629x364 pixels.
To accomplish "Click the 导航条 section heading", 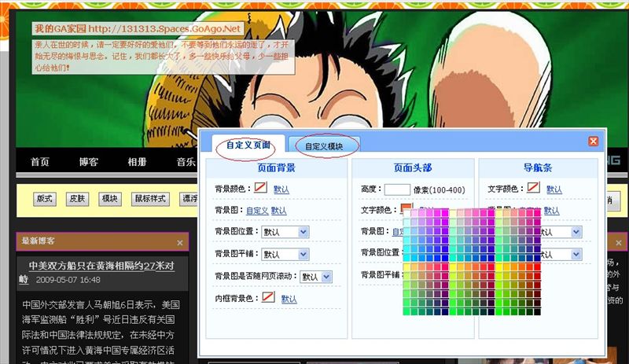I will coord(538,167).
